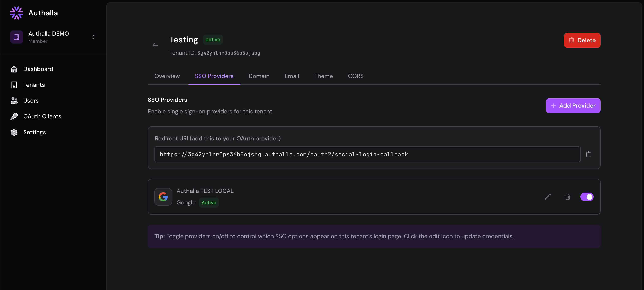Click the edit pencil icon for Authalla TEST LOCAL
This screenshot has height=290, width=644.
(548, 197)
